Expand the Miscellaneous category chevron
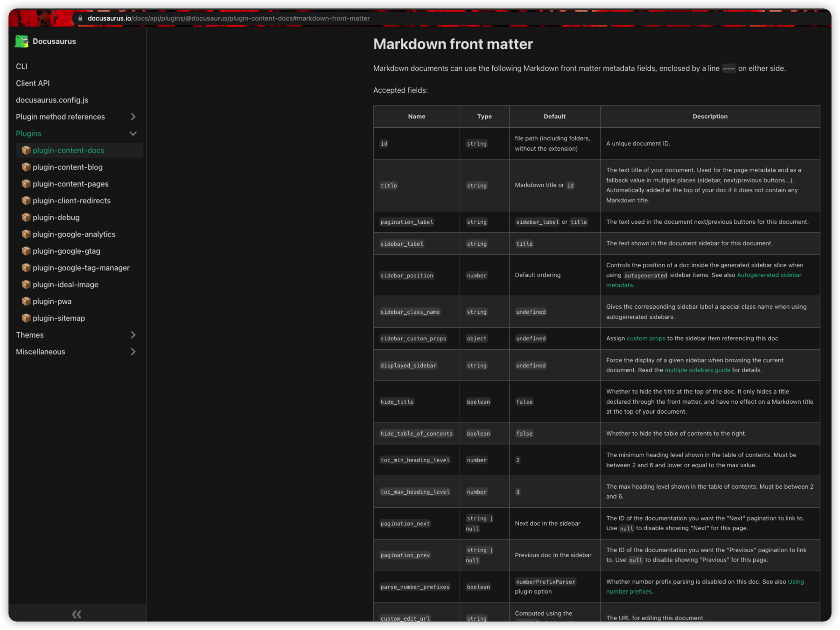Viewport: 840px width, 630px height. [133, 352]
